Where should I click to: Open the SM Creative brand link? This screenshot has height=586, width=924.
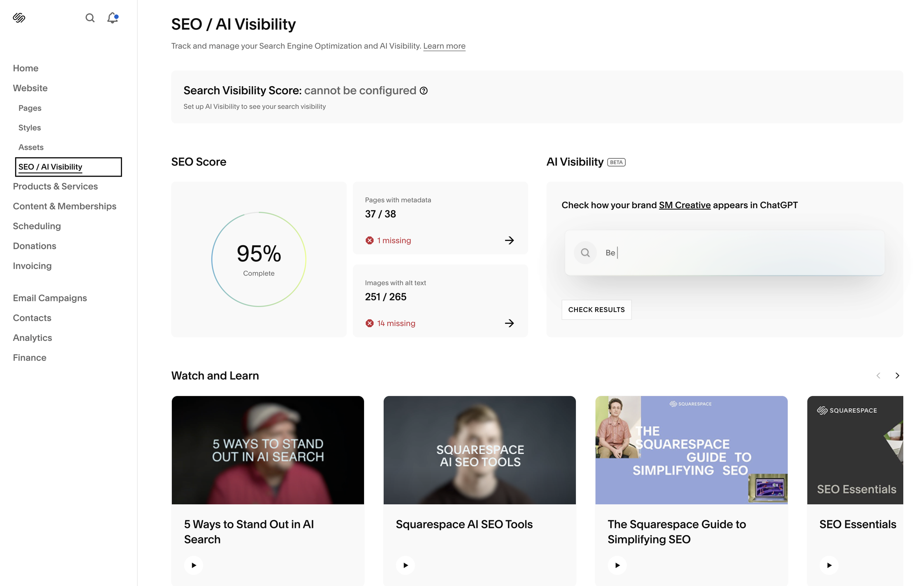(684, 205)
